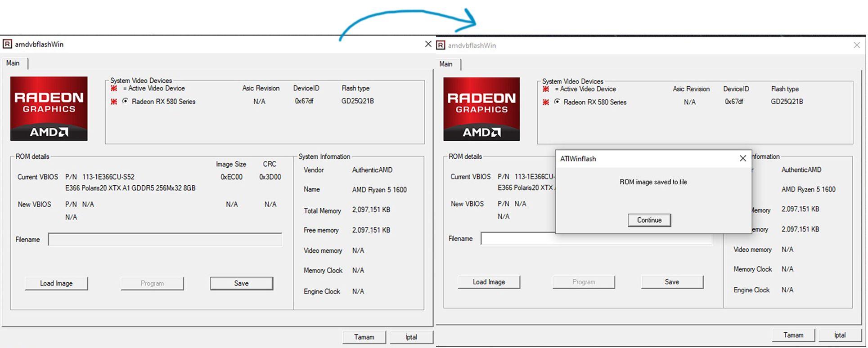Click the Load Image button in right window
The height and width of the screenshot is (348, 868).
(489, 282)
